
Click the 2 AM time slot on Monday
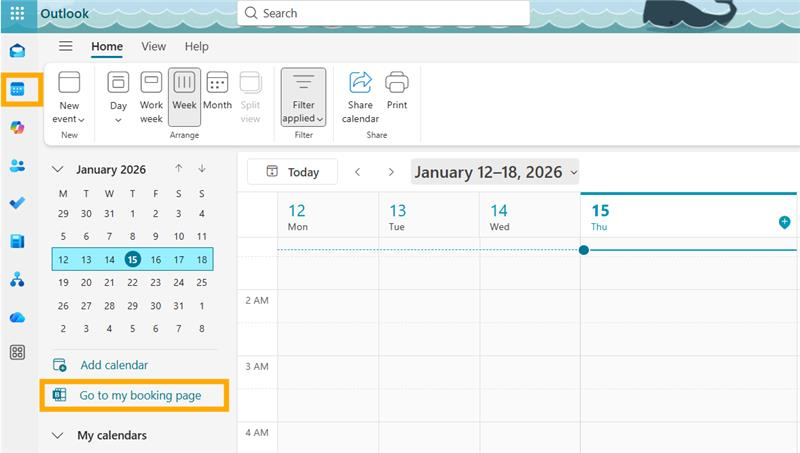tap(328, 306)
